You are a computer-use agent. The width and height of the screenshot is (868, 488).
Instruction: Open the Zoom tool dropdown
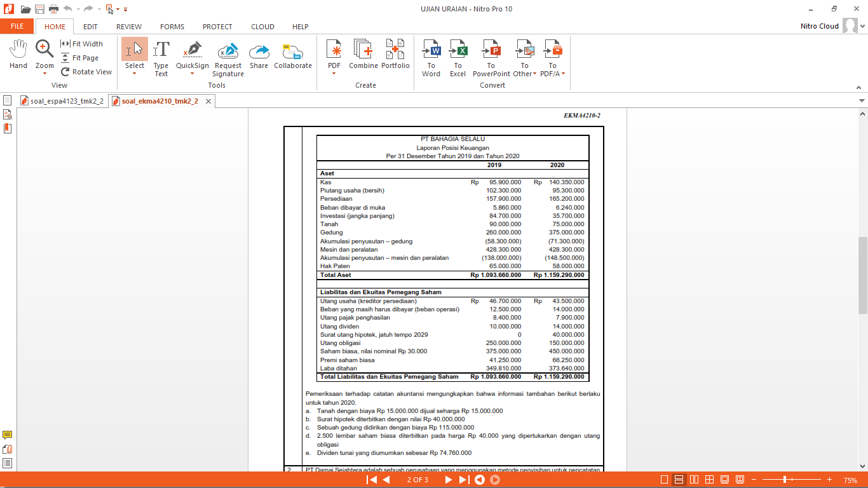tap(44, 73)
